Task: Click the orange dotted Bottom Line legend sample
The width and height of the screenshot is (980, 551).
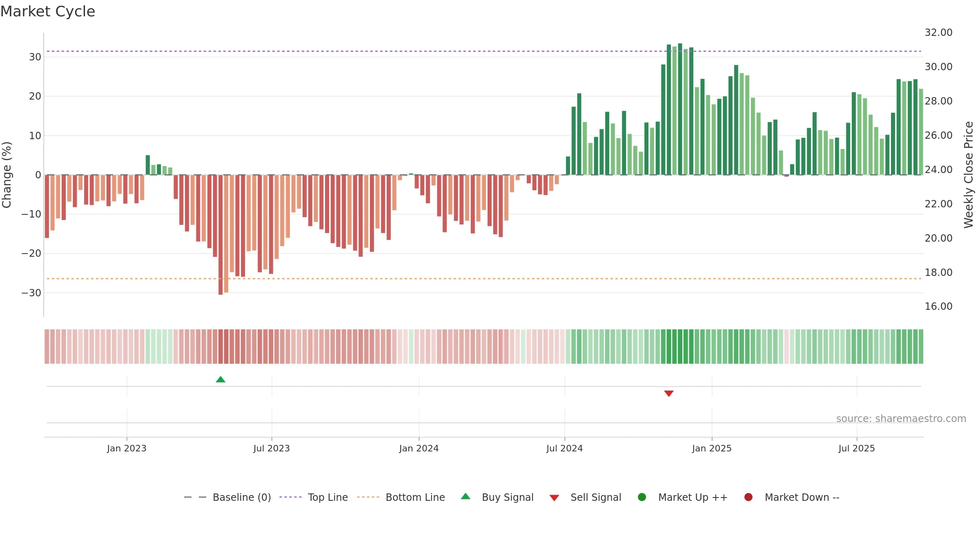Action: 368,497
